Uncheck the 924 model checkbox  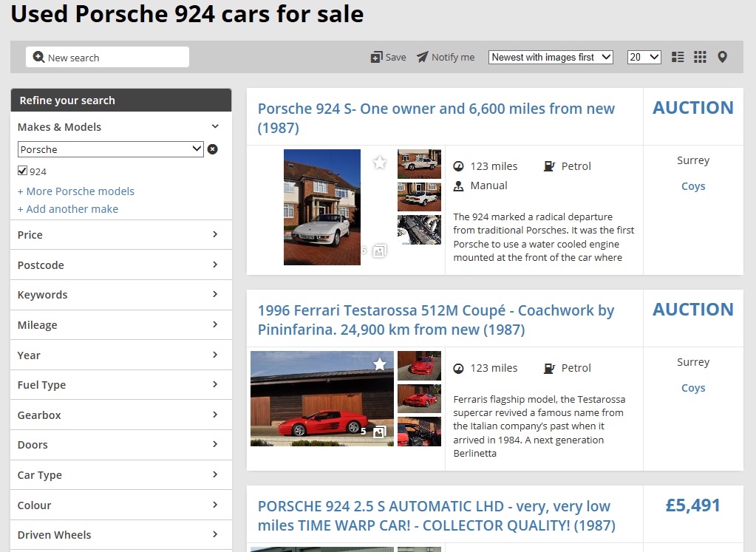(x=23, y=171)
